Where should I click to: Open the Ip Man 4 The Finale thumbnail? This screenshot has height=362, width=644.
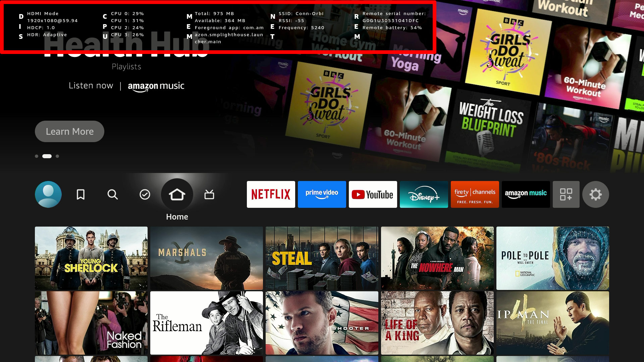coord(553,323)
